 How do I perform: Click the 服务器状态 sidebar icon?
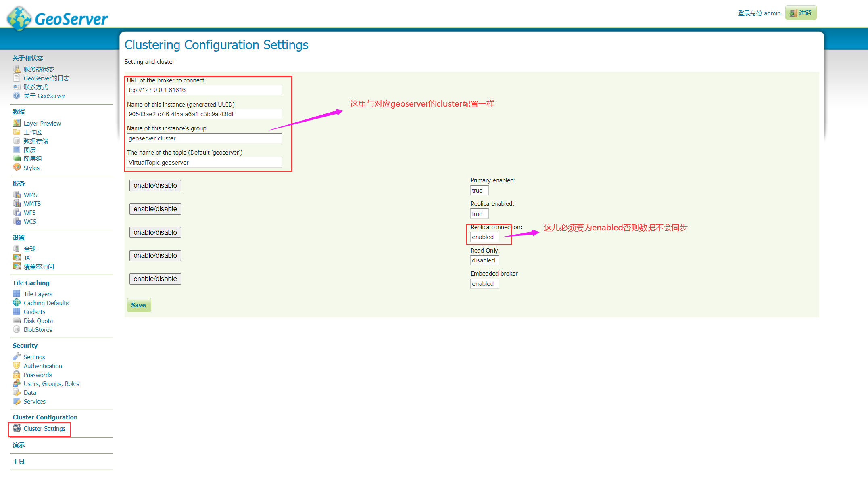click(17, 69)
